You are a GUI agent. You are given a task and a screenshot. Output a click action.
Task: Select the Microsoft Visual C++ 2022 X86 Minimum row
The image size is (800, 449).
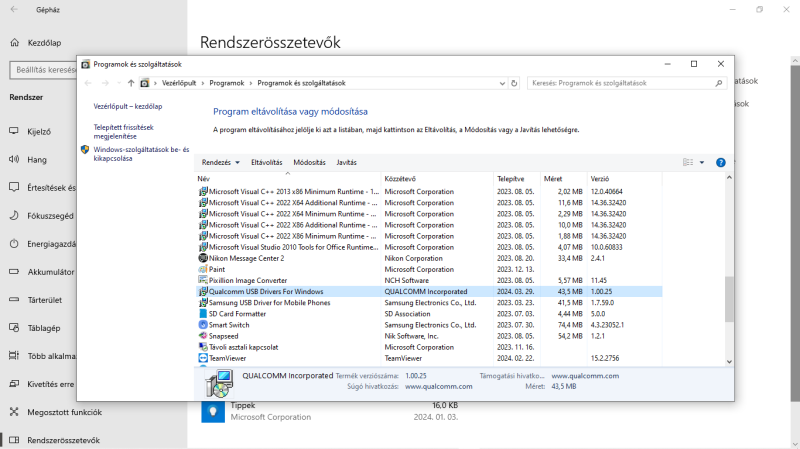click(x=429, y=236)
